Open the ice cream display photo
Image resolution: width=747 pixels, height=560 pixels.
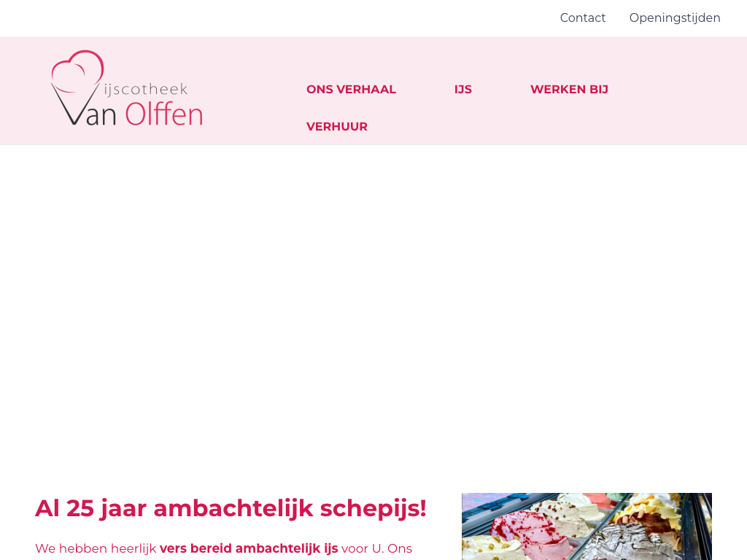point(587,526)
